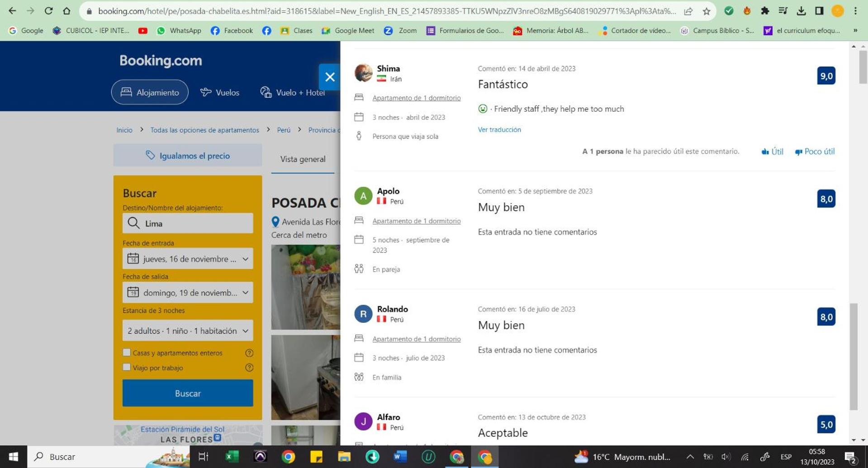Open the browser home page
The image size is (868, 468).
[x=66, y=11]
